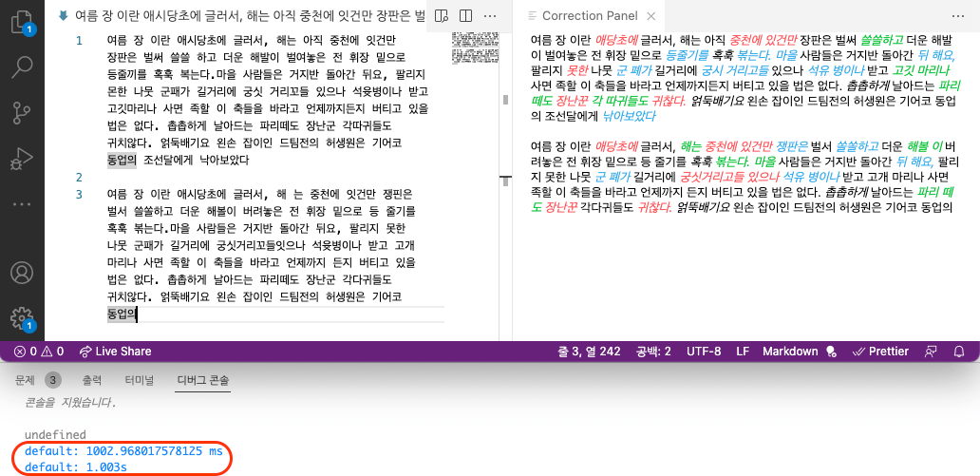Split the editor right
Viewport: 980px width, 476px height.
(x=465, y=15)
